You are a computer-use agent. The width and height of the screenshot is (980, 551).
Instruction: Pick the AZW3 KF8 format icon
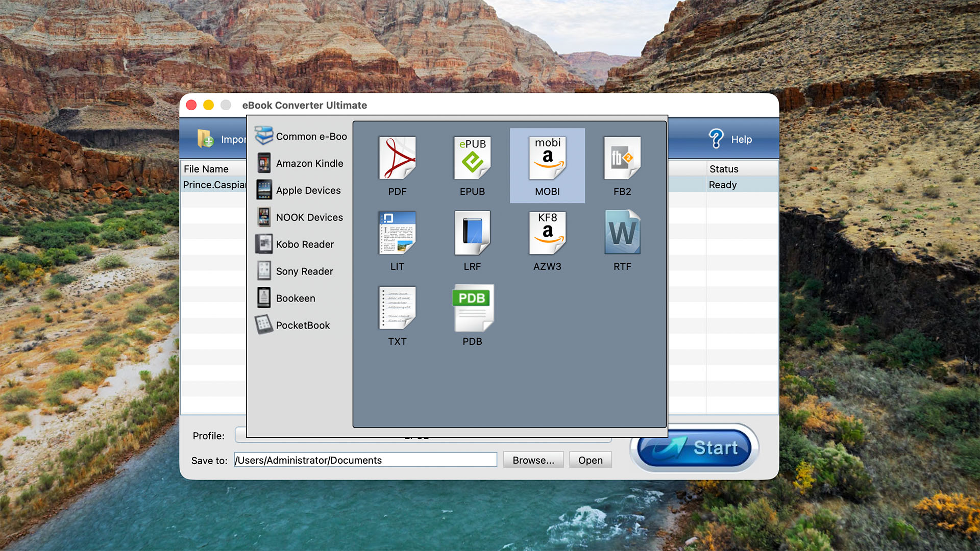(x=547, y=233)
